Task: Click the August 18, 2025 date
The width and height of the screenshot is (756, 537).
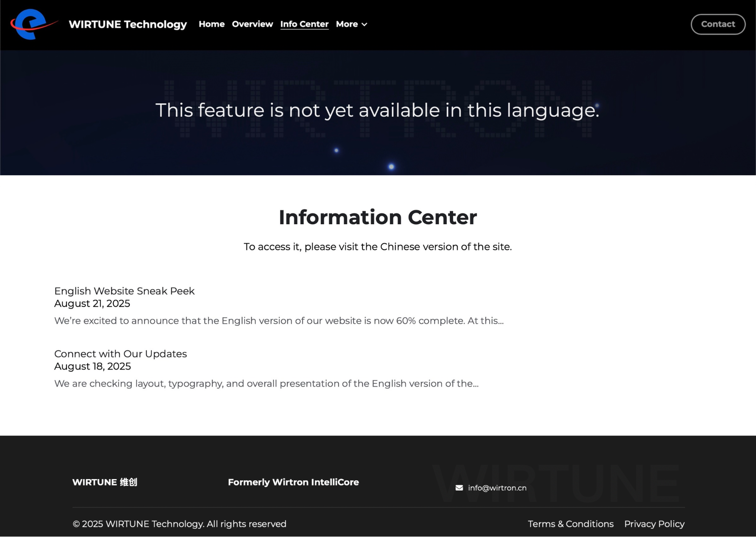Action: click(x=92, y=366)
